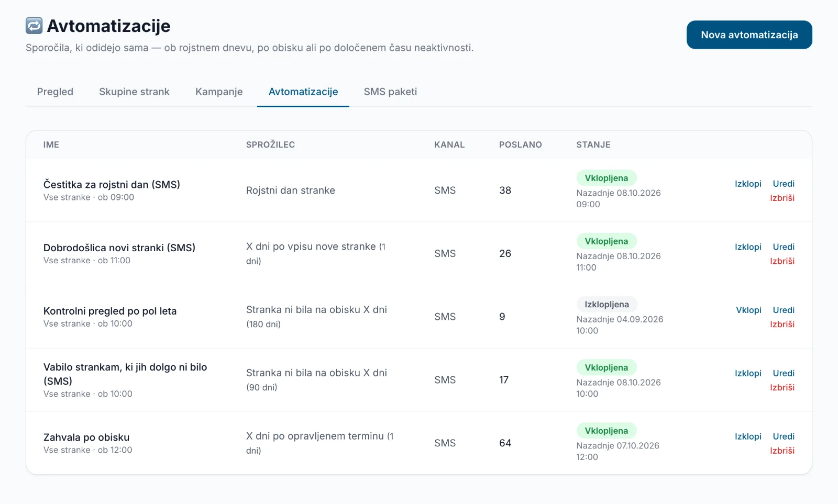
Task: Go to the Kampanje tab
Action: (x=219, y=92)
